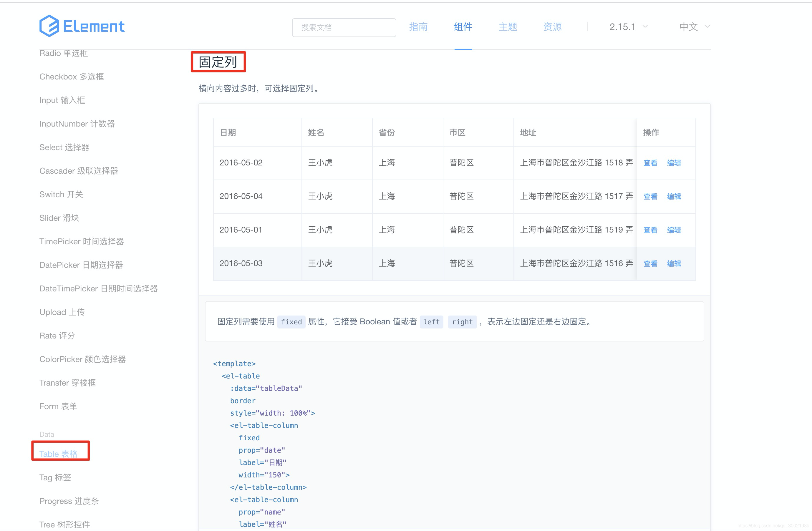This screenshot has height=531, width=812.
Task: Click the 固定列 section heading
Action: click(x=218, y=62)
